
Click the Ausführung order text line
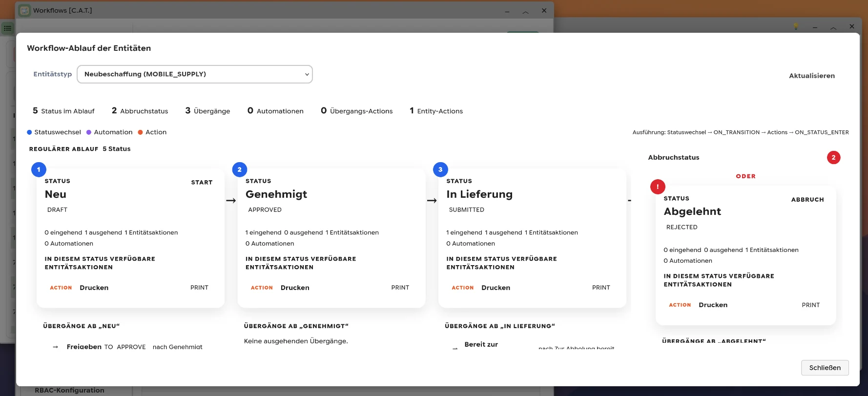[x=740, y=132]
